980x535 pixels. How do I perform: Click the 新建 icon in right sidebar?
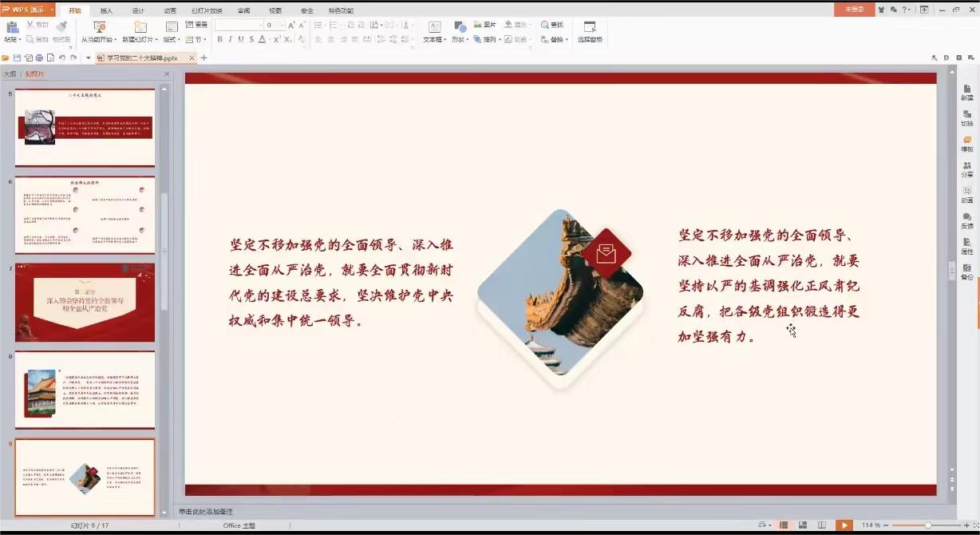pyautogui.click(x=966, y=92)
